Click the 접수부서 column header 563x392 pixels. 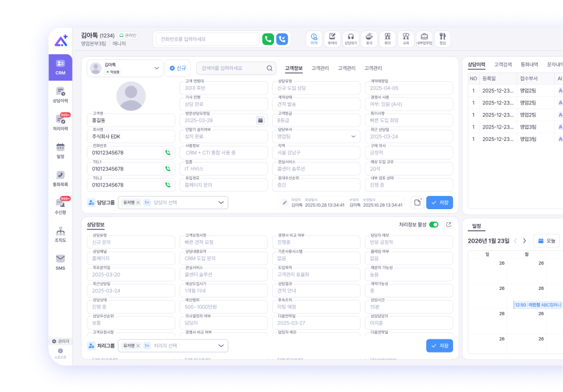[x=535, y=78]
